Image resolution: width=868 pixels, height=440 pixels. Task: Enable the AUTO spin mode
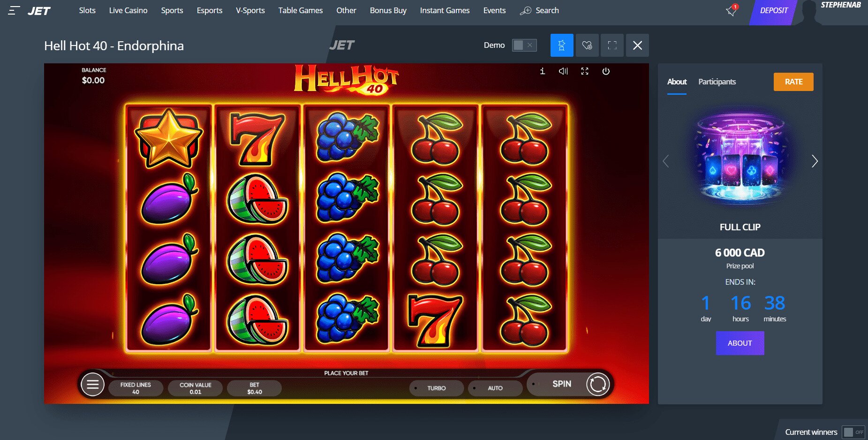click(495, 388)
